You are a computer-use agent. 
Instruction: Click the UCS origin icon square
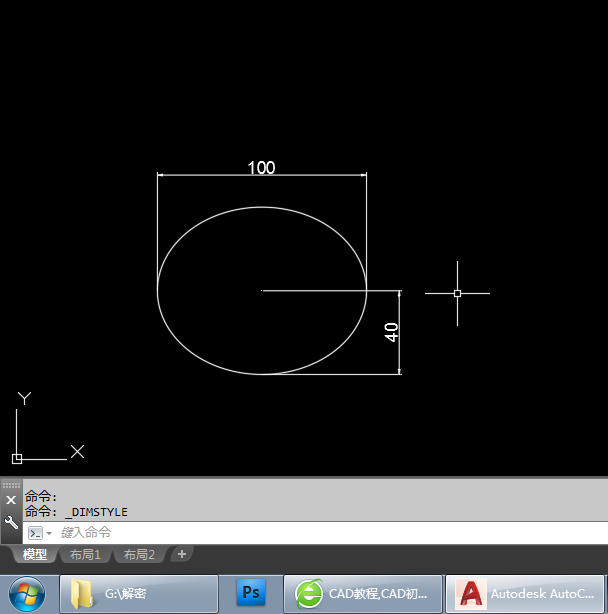tap(17, 459)
